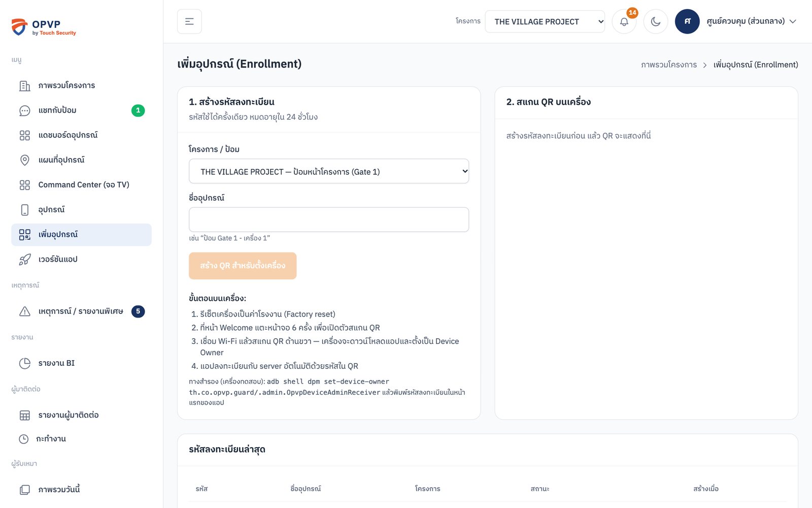
Task: Open แชทกับป้อม menu item
Action: pos(81,110)
